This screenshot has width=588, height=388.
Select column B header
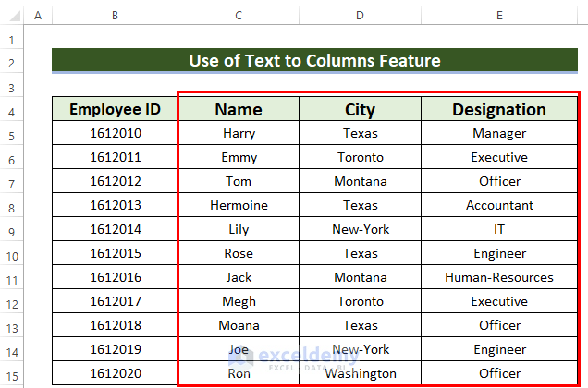pyautogui.click(x=115, y=17)
